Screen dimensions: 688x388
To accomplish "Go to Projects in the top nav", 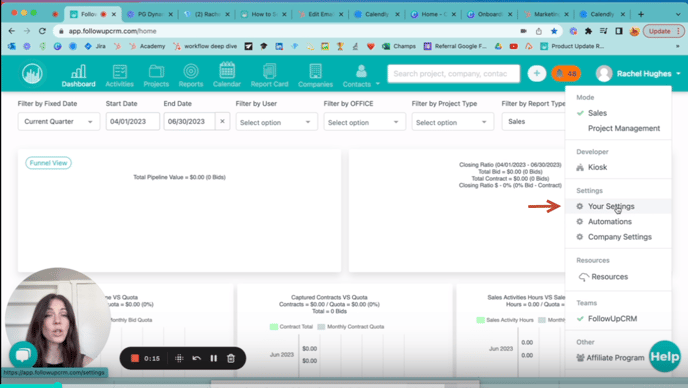I will (156, 75).
